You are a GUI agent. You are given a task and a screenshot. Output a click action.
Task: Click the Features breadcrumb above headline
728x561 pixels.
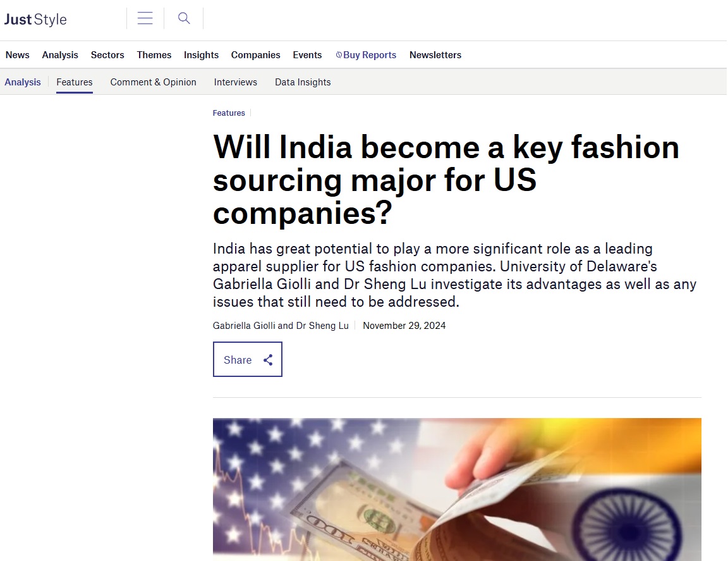click(229, 113)
